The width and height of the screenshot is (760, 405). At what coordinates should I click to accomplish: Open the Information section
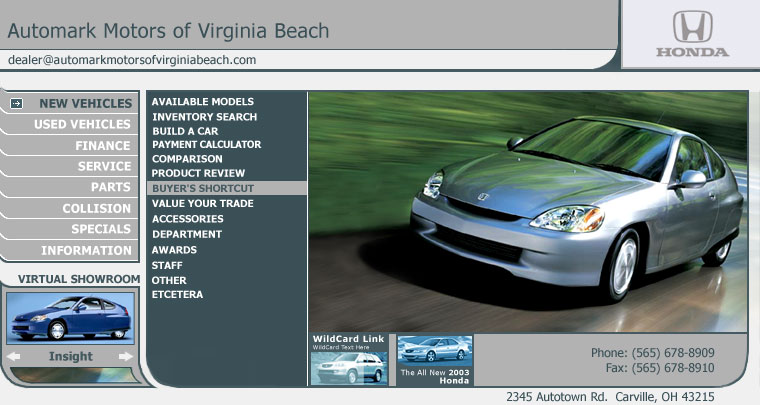[x=86, y=250]
